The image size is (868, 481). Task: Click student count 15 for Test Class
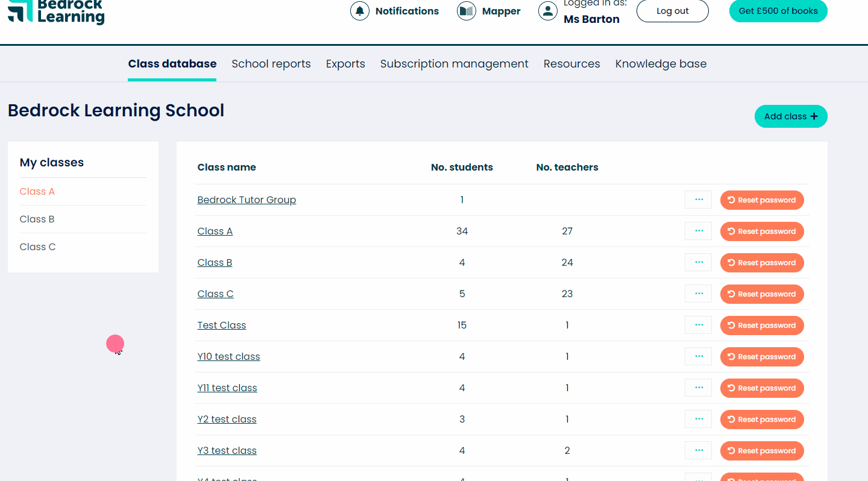click(x=462, y=325)
